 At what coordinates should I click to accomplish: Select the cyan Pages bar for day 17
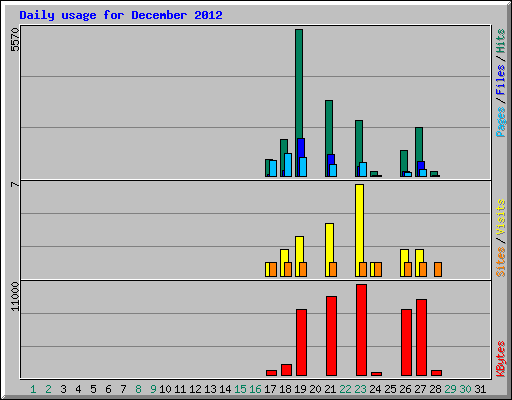[x=273, y=168]
